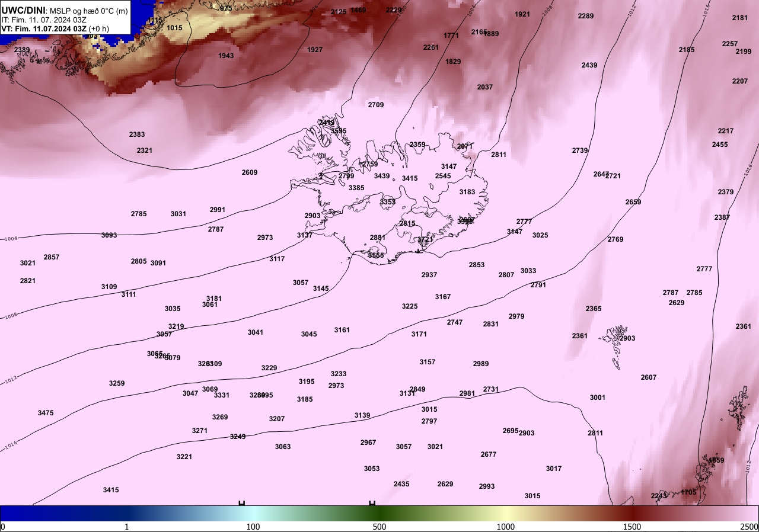Click the height value 2659
This screenshot has width=759, height=532.
point(633,202)
